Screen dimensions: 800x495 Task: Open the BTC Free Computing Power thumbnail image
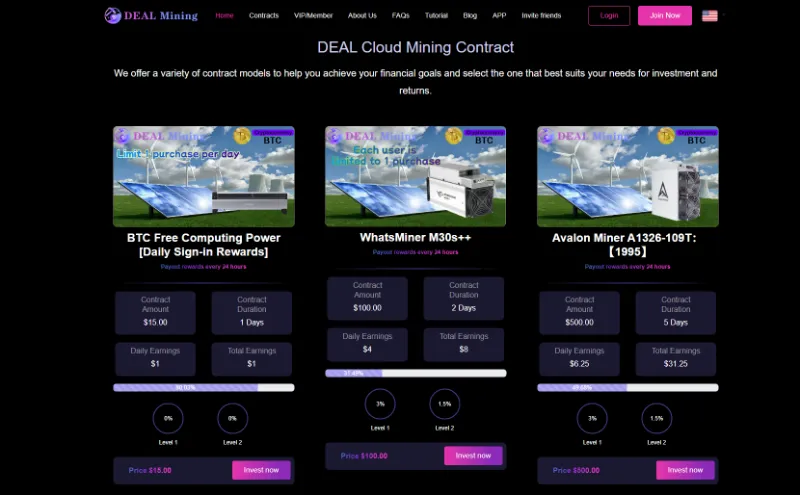click(x=204, y=177)
